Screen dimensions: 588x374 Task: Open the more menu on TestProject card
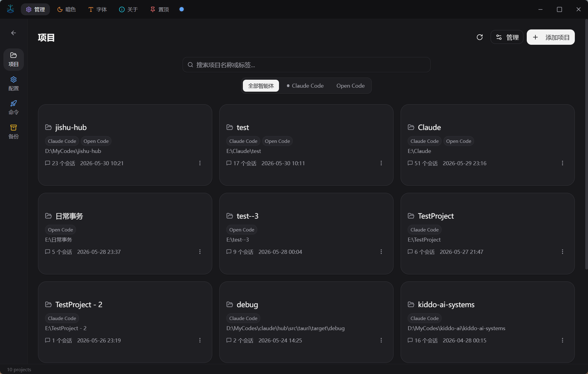563,252
